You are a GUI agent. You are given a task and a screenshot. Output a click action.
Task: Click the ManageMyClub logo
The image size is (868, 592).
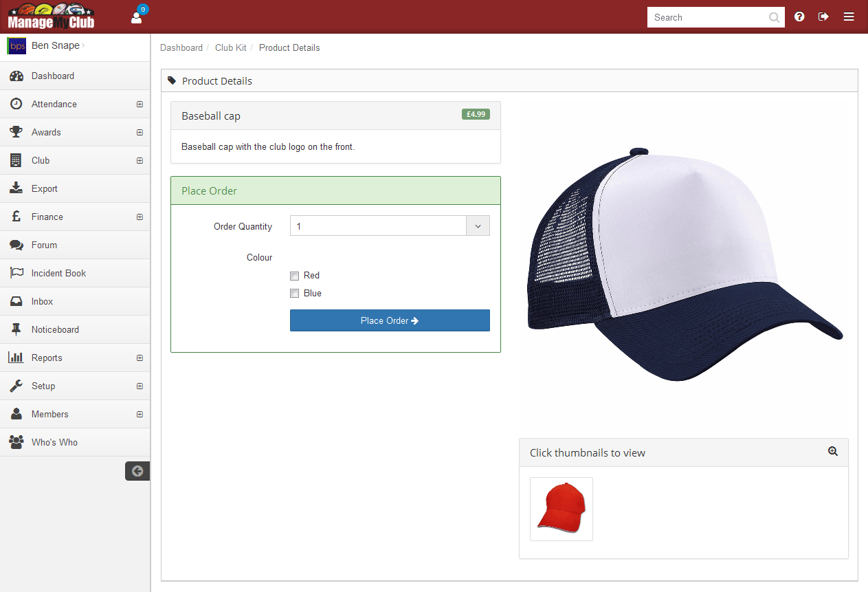pyautogui.click(x=51, y=17)
